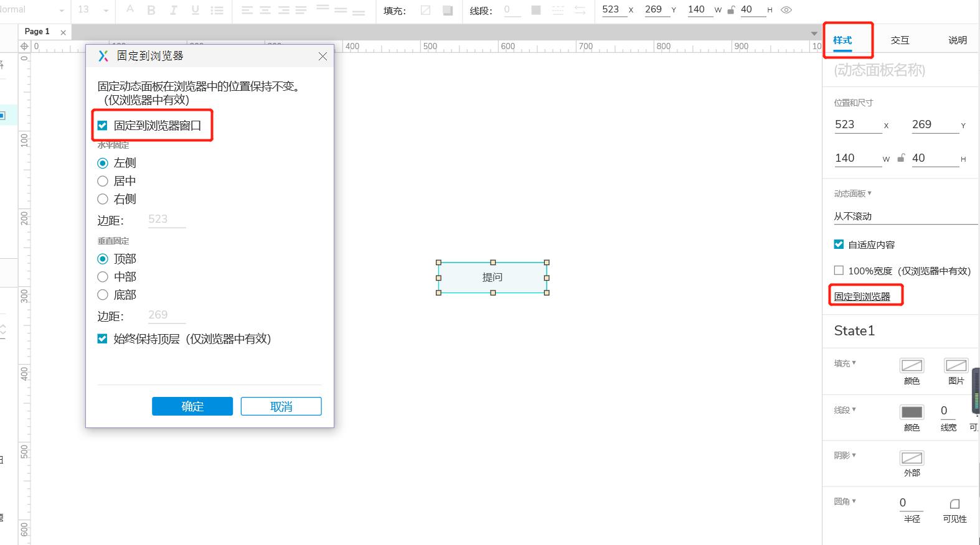Toggle italic formatting
Screen dimensions: 980x545
coord(173,10)
